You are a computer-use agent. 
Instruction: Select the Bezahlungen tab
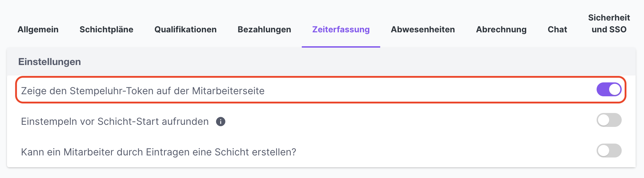tap(264, 30)
